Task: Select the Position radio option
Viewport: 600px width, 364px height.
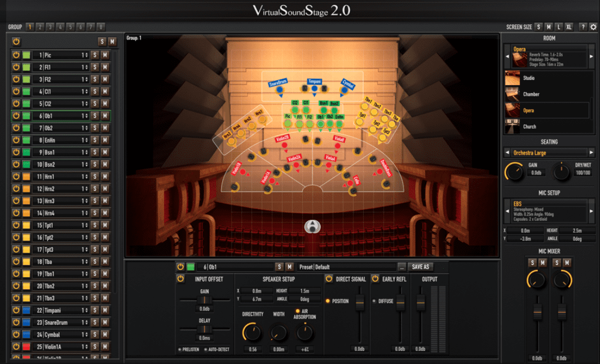Action: coord(328,301)
